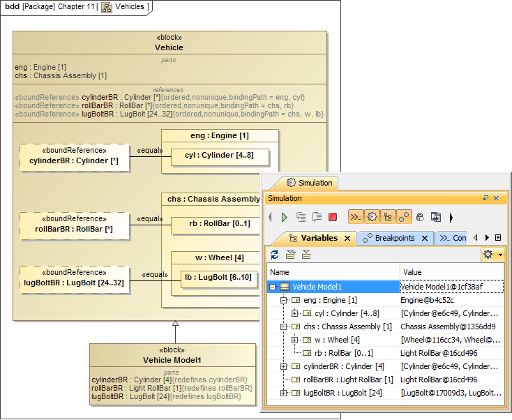Open the partially hidden Console tab
The image size is (512, 420).
tap(452, 239)
